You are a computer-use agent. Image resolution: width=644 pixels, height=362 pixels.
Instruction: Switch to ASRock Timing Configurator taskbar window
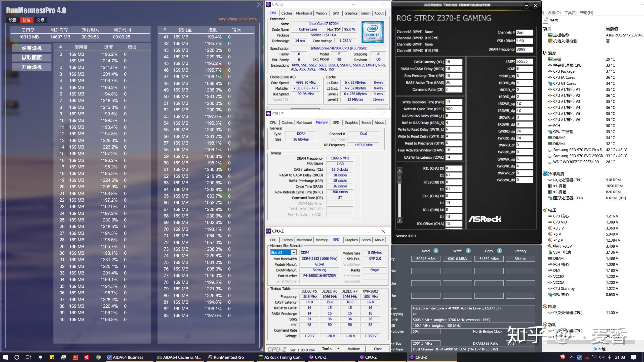(281, 357)
